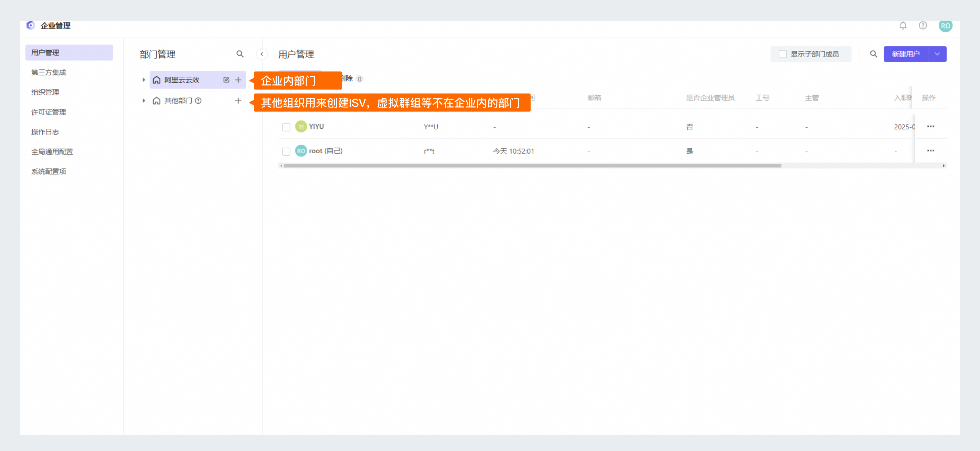Viewport: 980px width, 451px height.
Task: Expand the 阿里云云效 department tree node
Action: tap(144, 80)
